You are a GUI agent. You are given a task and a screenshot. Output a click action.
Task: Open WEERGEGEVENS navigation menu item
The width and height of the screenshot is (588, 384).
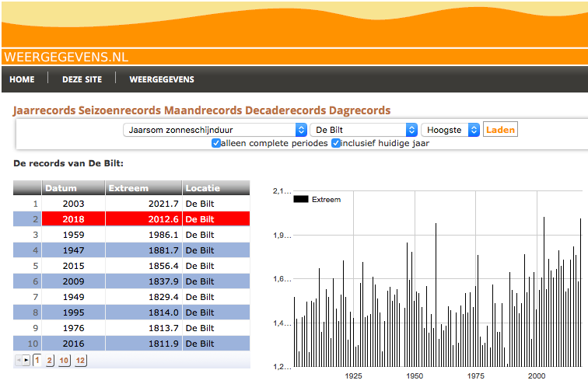click(162, 79)
